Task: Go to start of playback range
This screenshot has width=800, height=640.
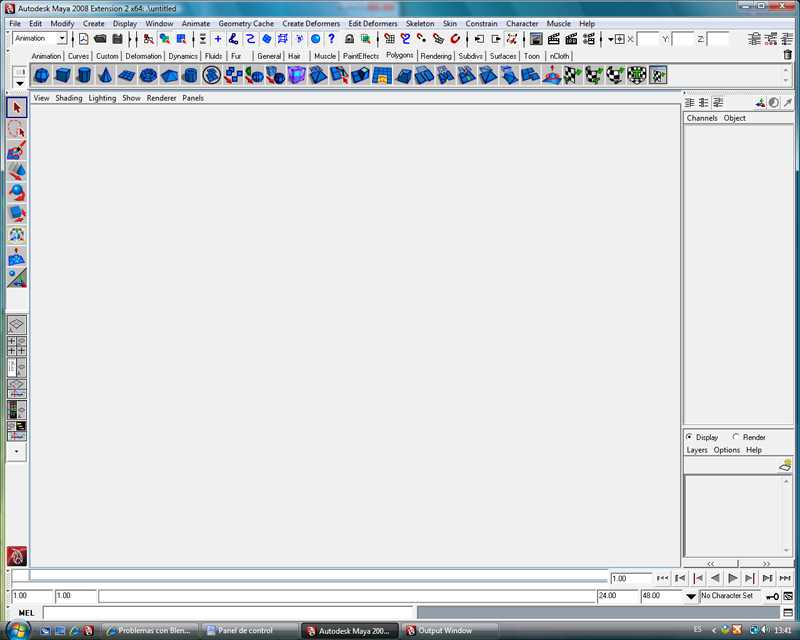Action: coord(662,578)
